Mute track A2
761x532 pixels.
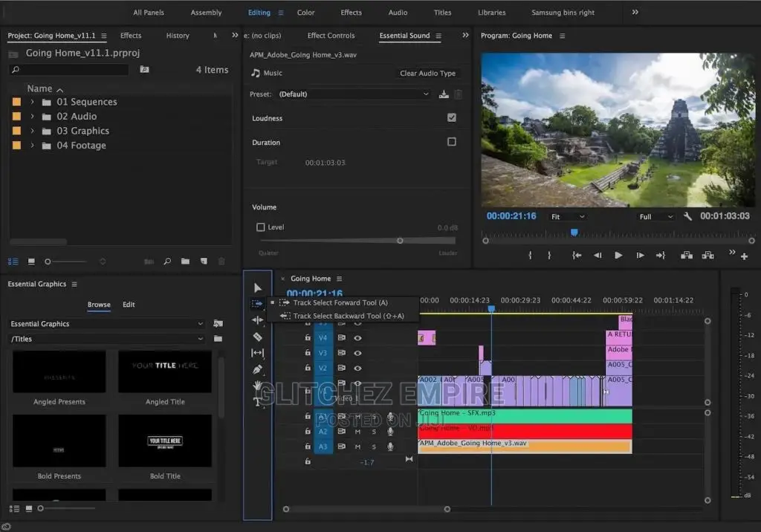pyautogui.click(x=357, y=432)
